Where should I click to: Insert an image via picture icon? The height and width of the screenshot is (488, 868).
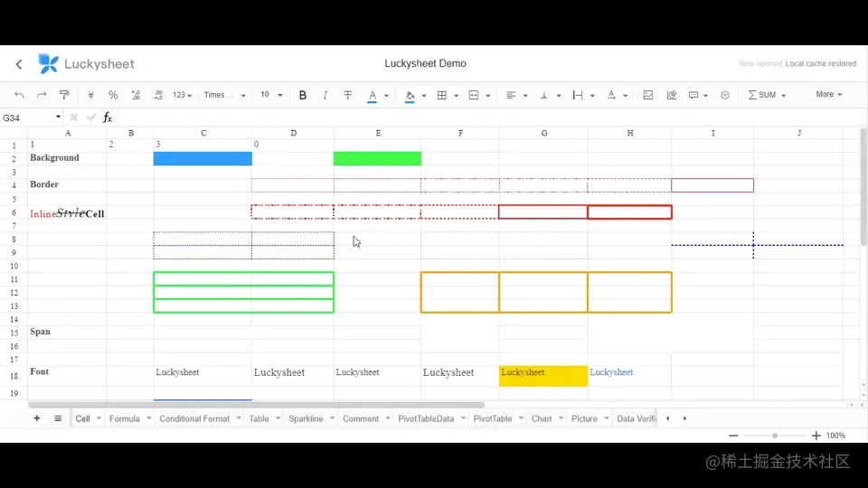tap(647, 95)
